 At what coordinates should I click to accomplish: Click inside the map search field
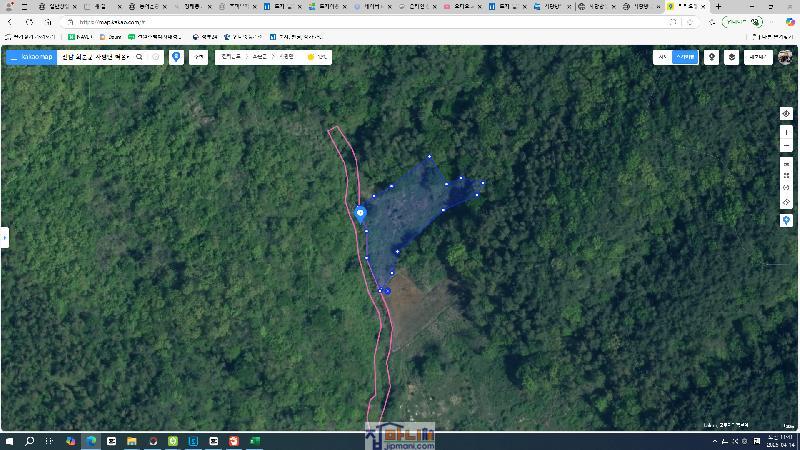click(95, 57)
